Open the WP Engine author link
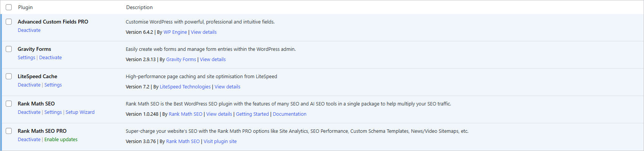This screenshot has height=151, width=644. (175, 32)
